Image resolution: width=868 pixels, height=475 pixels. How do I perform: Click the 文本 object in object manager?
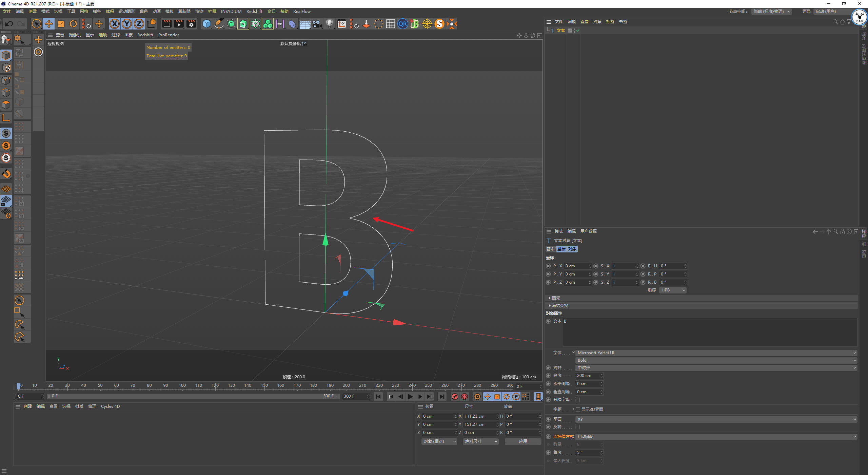[x=560, y=31]
